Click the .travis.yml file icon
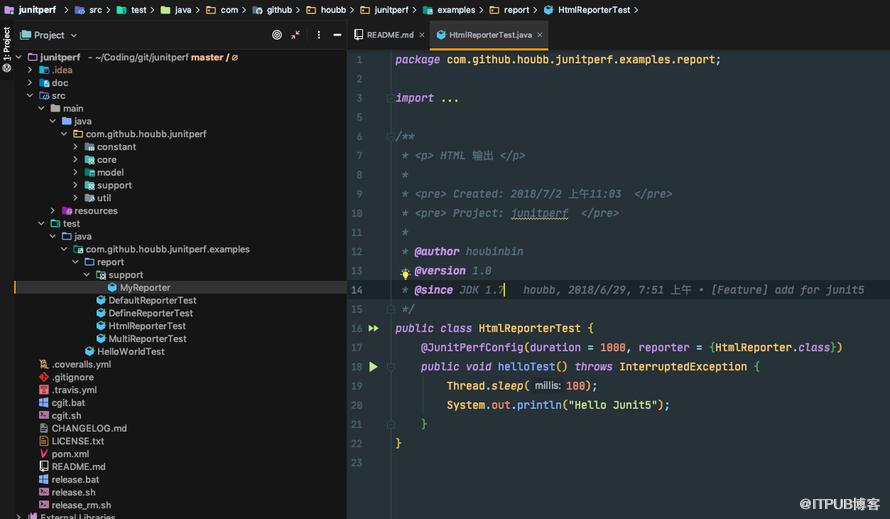 tap(44, 390)
